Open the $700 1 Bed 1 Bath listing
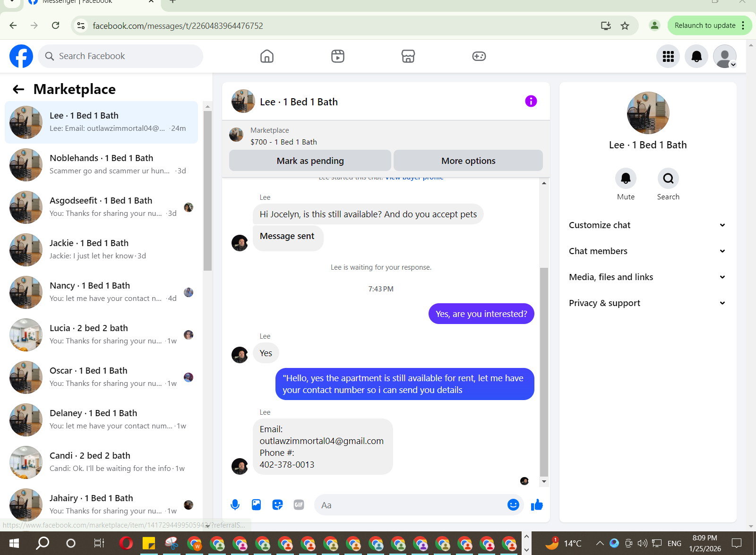756x555 pixels. coord(283,136)
